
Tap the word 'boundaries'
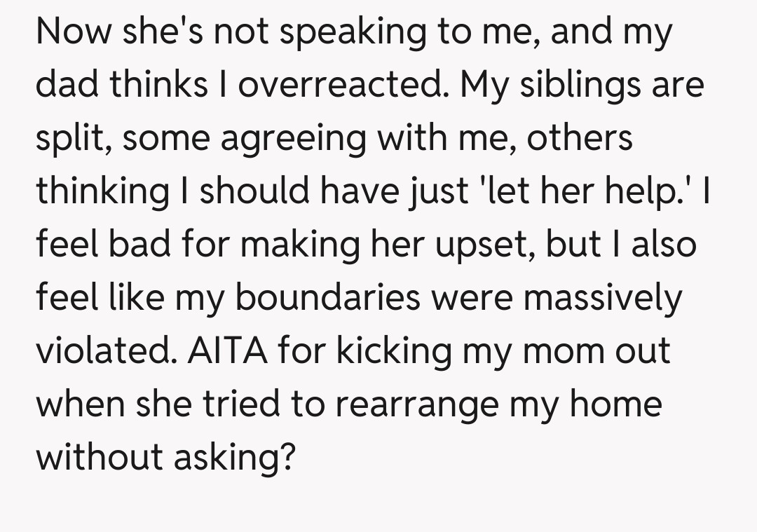(x=329, y=297)
